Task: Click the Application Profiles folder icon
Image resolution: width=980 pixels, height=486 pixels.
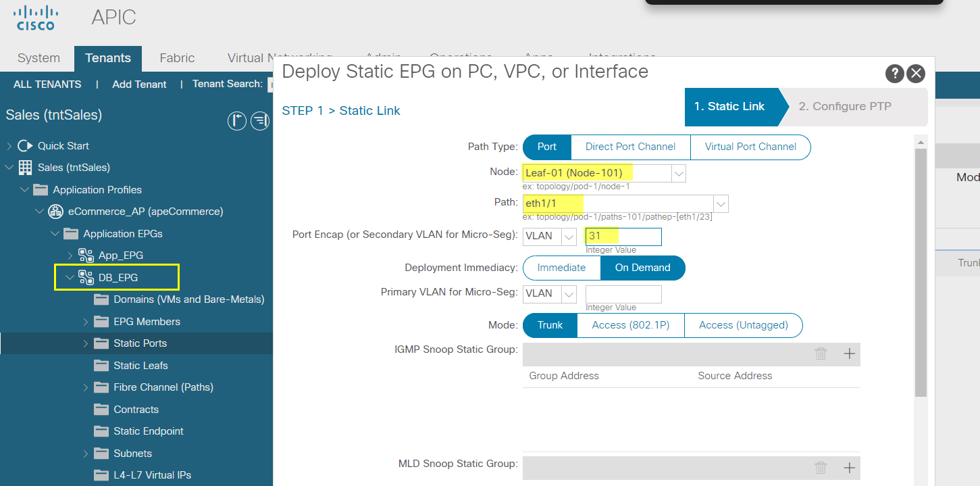Action: click(x=41, y=189)
